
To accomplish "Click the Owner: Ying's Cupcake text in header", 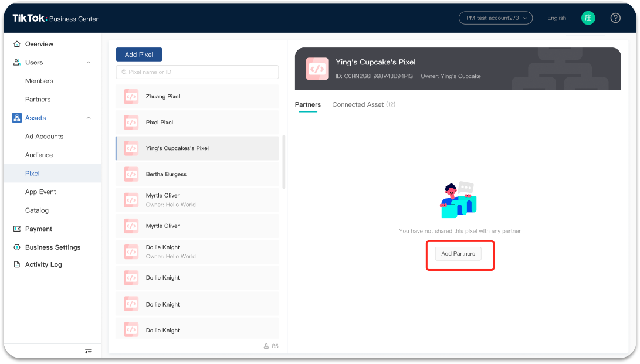I will tap(451, 76).
